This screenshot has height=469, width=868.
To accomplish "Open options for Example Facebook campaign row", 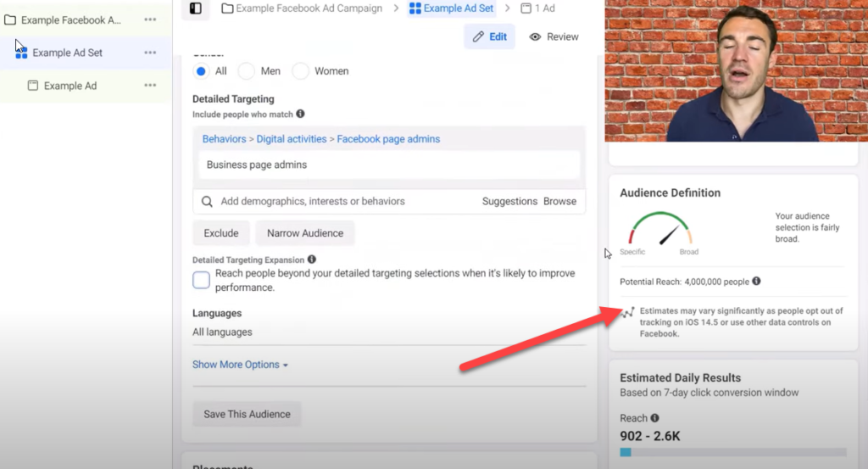I will [150, 20].
